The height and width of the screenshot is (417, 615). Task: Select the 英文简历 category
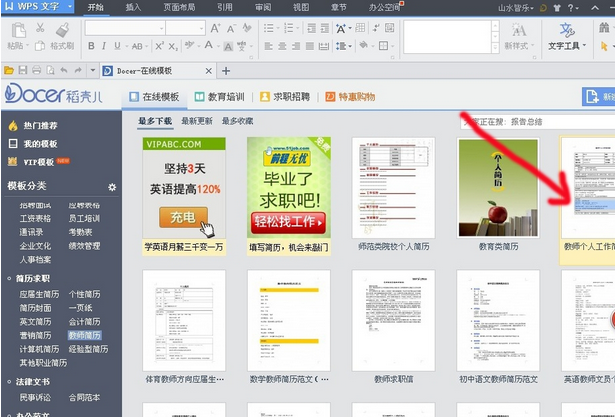click(35, 322)
